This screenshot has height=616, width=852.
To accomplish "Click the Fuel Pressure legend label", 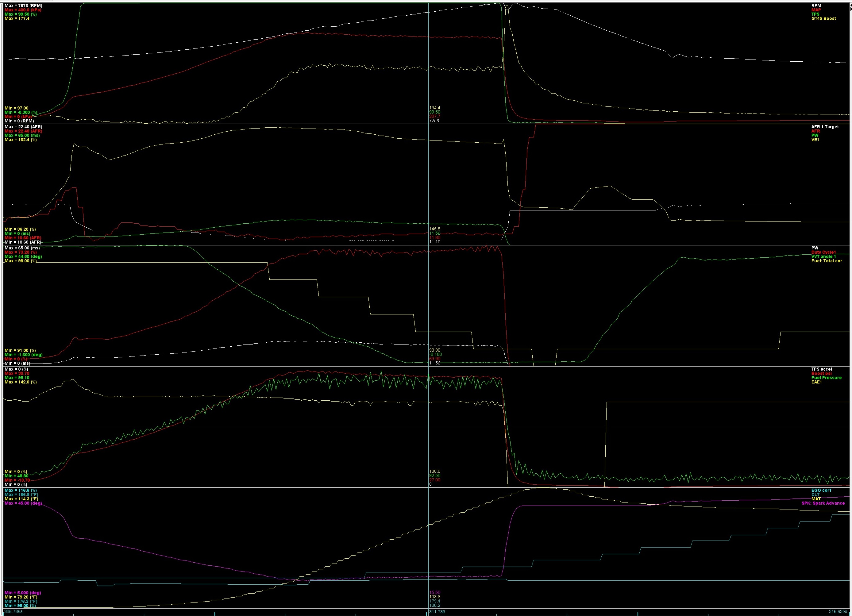I will (826, 378).
